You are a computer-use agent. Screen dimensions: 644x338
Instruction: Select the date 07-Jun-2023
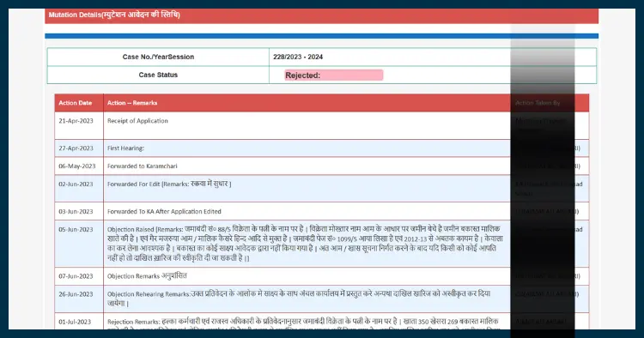click(x=76, y=277)
